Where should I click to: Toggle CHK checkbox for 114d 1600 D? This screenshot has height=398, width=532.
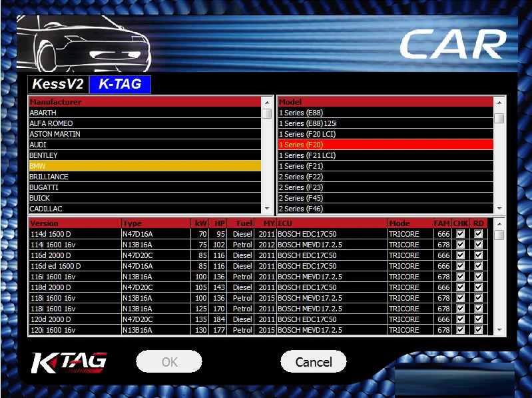tap(460, 234)
